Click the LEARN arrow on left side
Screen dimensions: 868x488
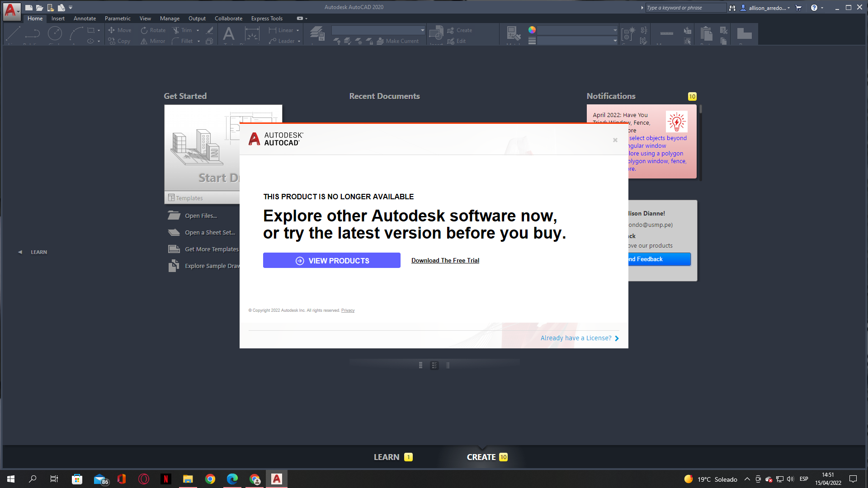[20, 252]
